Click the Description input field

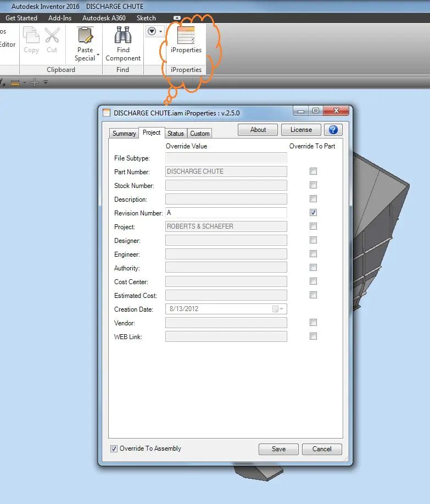point(226,199)
